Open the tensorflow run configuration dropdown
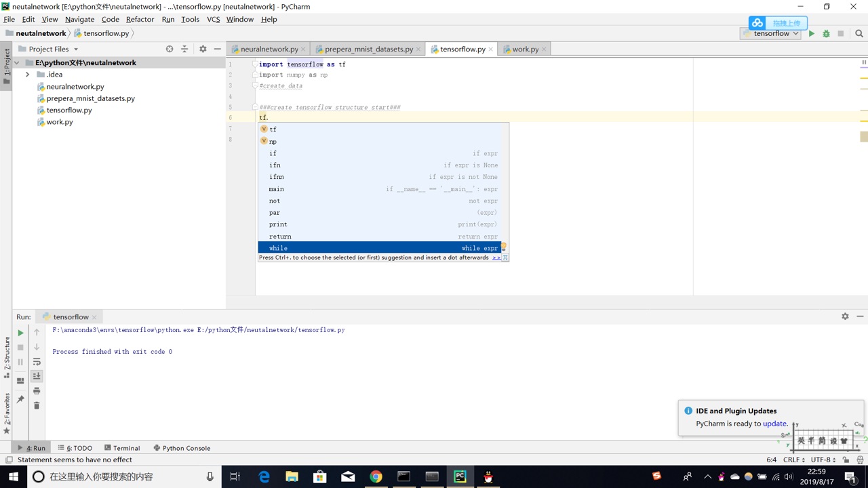Image resolution: width=868 pixels, height=488 pixels. point(770,33)
